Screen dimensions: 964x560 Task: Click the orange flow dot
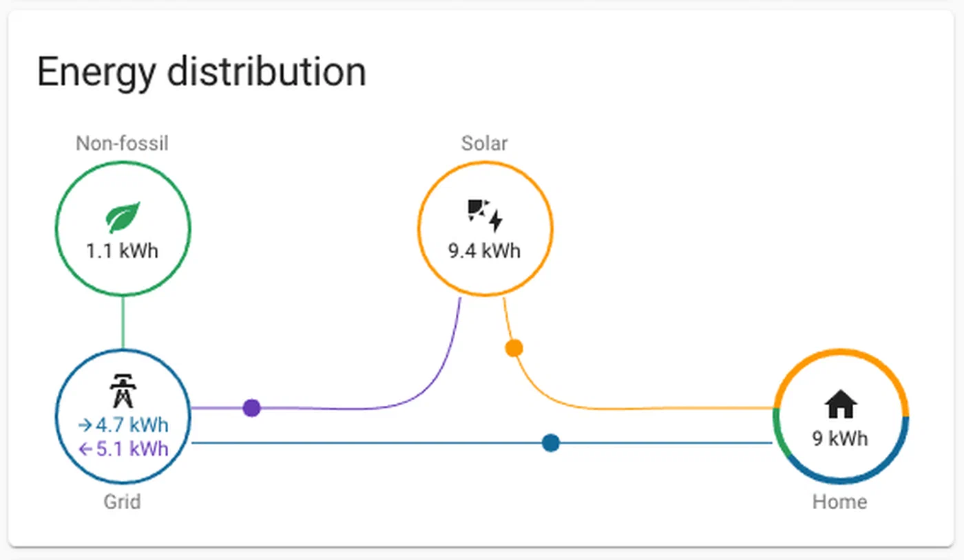[x=514, y=348]
